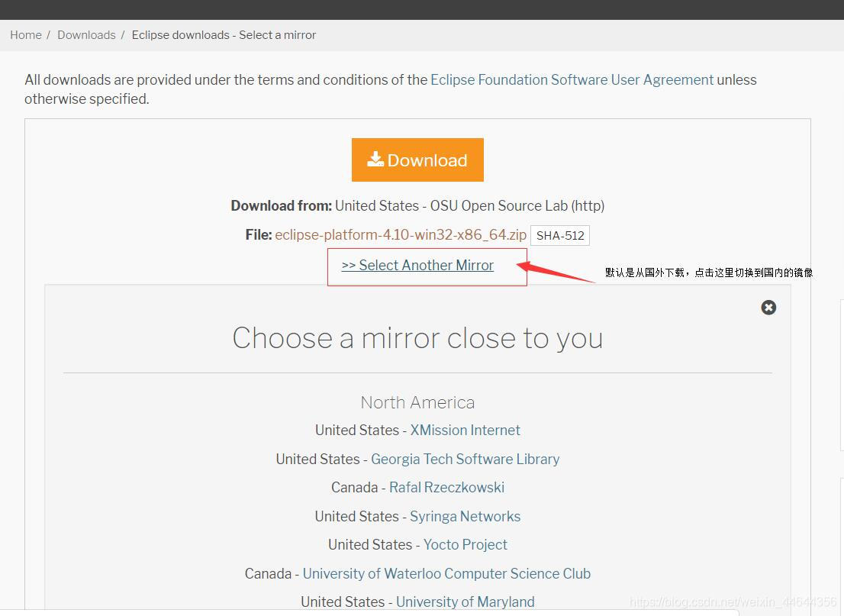The height and width of the screenshot is (616, 844).
Task: Choose XMission Internet mirror
Action: click(x=465, y=431)
